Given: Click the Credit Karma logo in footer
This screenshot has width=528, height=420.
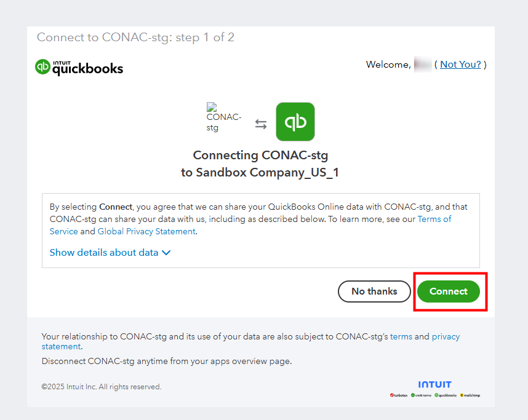Looking at the screenshot, I should 421,395.
